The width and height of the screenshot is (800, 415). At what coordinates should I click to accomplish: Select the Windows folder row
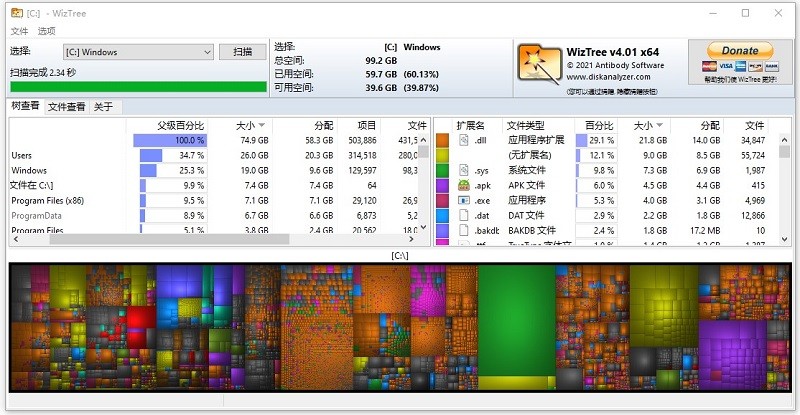tap(214, 170)
